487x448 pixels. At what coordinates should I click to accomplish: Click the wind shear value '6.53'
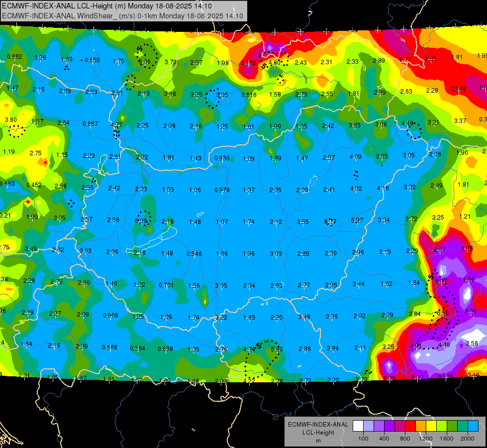pos(443,313)
